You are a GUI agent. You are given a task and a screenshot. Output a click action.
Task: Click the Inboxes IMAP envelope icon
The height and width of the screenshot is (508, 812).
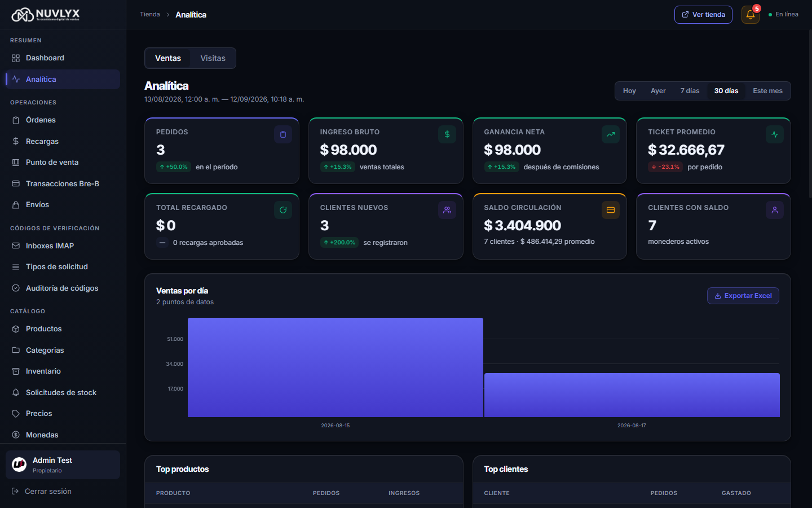tap(16, 246)
